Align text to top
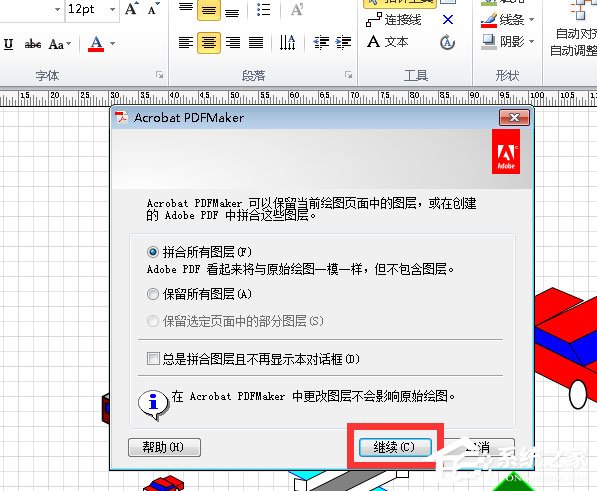The height and width of the screenshot is (491, 597). tap(186, 9)
